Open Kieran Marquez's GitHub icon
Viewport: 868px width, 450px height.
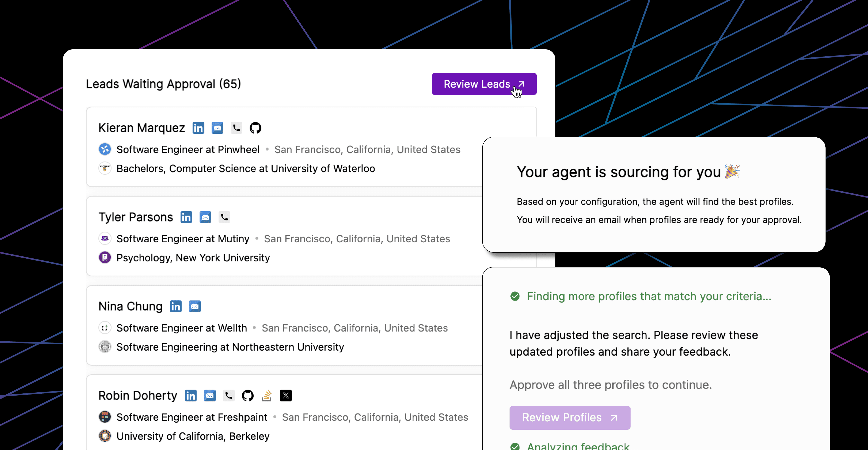[x=255, y=128]
